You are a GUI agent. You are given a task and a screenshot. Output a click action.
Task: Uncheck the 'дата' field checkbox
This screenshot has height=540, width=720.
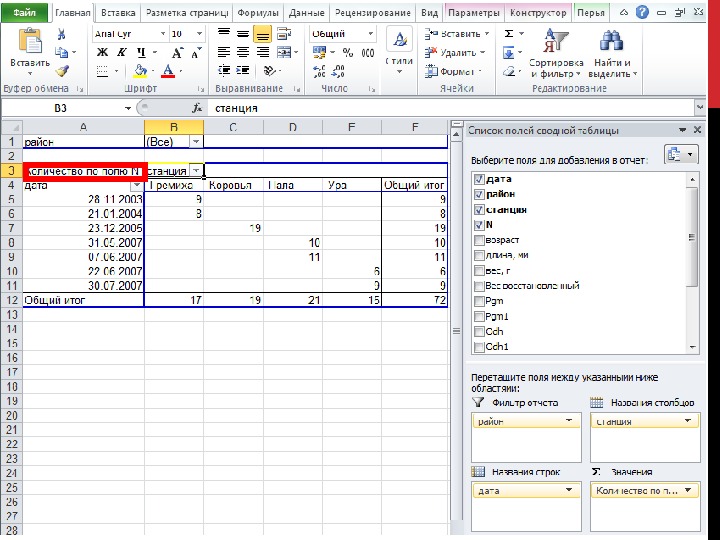coord(478,179)
